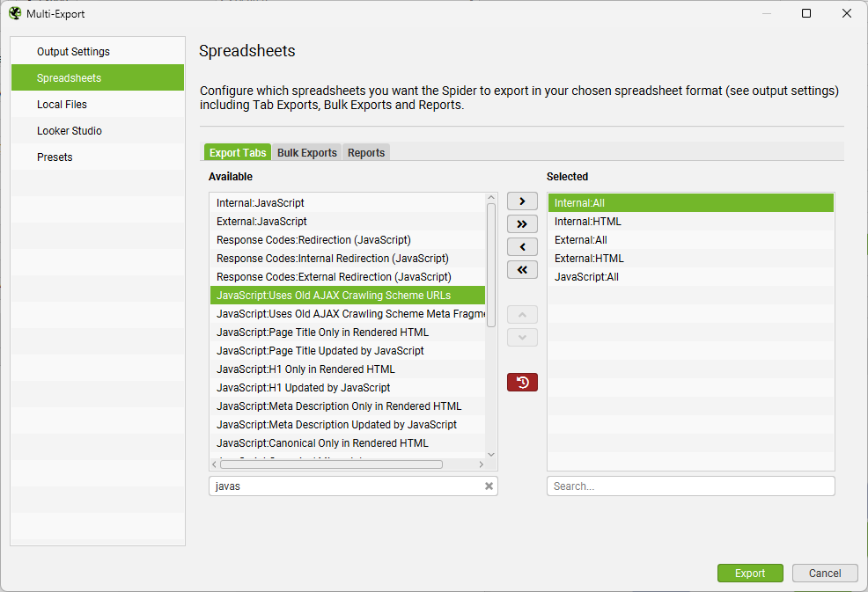Go to the Presets section
The height and width of the screenshot is (592, 868).
click(x=55, y=157)
